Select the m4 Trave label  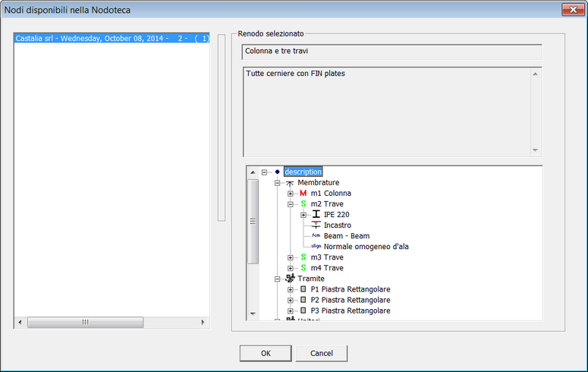click(x=327, y=268)
